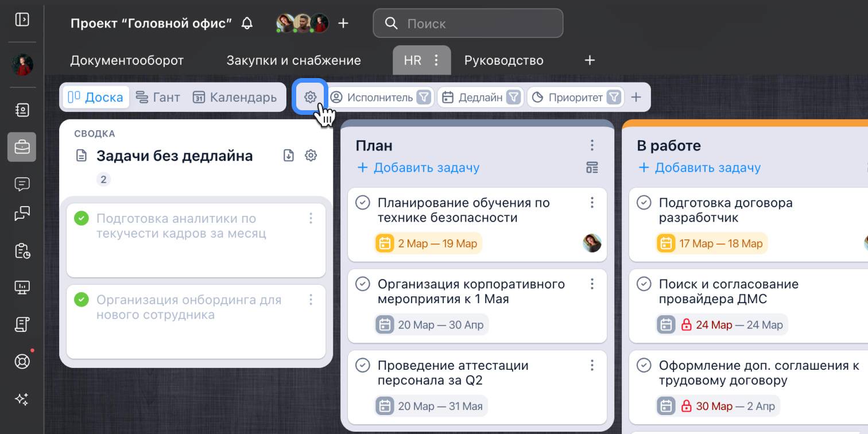Uncheck completed task 'Подготовка аналитики по текучести кадров'
868x434 pixels.
pos(82,218)
